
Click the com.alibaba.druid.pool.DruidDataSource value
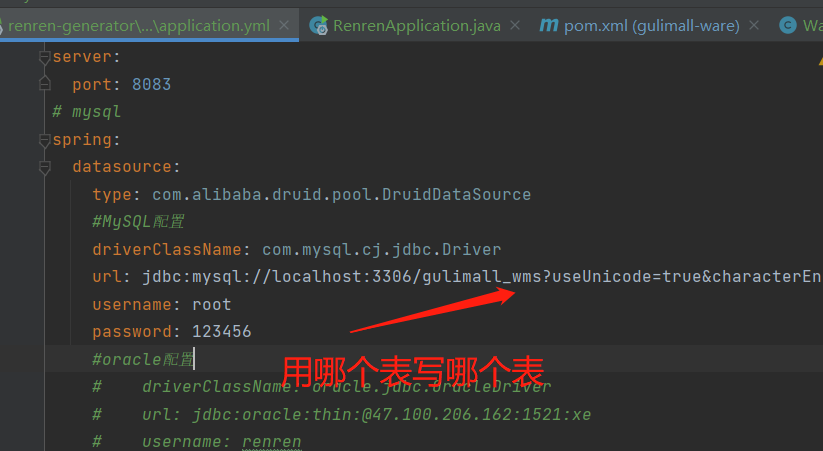[x=341, y=194]
